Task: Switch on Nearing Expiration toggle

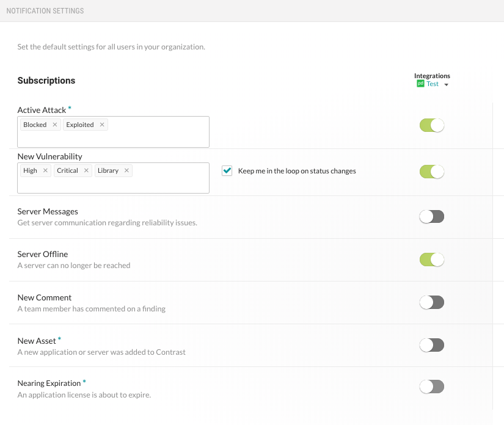Action: click(x=431, y=387)
